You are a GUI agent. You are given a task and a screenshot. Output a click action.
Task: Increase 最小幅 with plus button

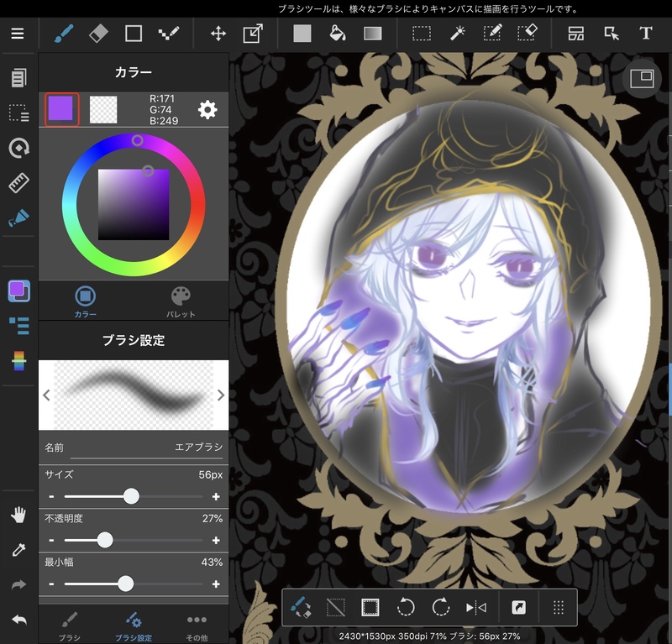(216, 584)
